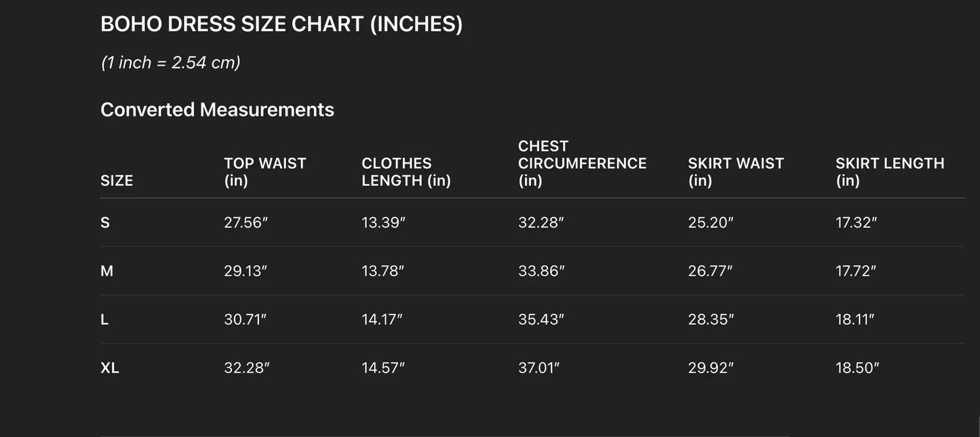Click the SIZE column header
The width and height of the screenshot is (980, 437).
click(x=117, y=181)
